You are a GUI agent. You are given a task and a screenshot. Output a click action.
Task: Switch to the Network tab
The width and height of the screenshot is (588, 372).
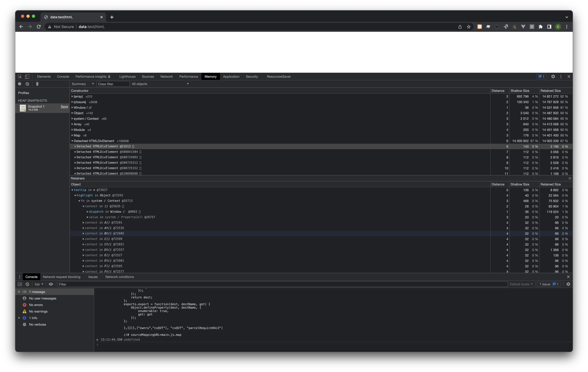point(166,76)
